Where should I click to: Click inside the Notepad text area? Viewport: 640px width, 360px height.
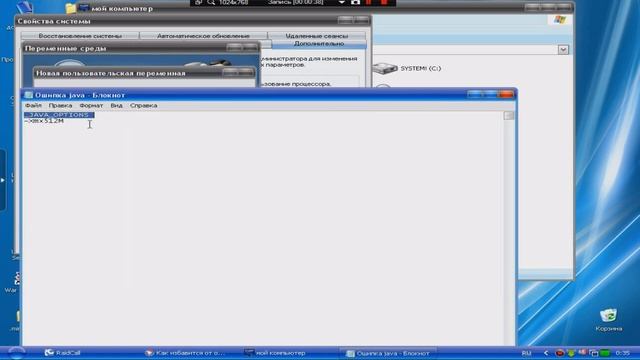pos(263,229)
